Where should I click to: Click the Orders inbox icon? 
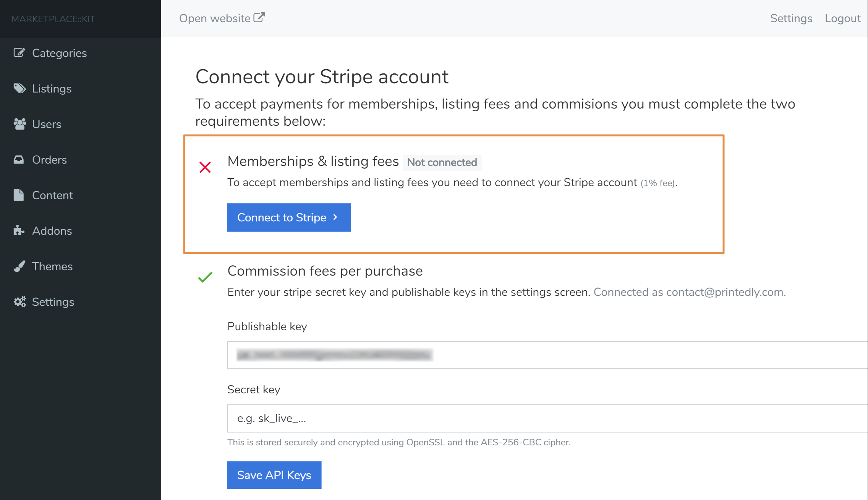[19, 159]
